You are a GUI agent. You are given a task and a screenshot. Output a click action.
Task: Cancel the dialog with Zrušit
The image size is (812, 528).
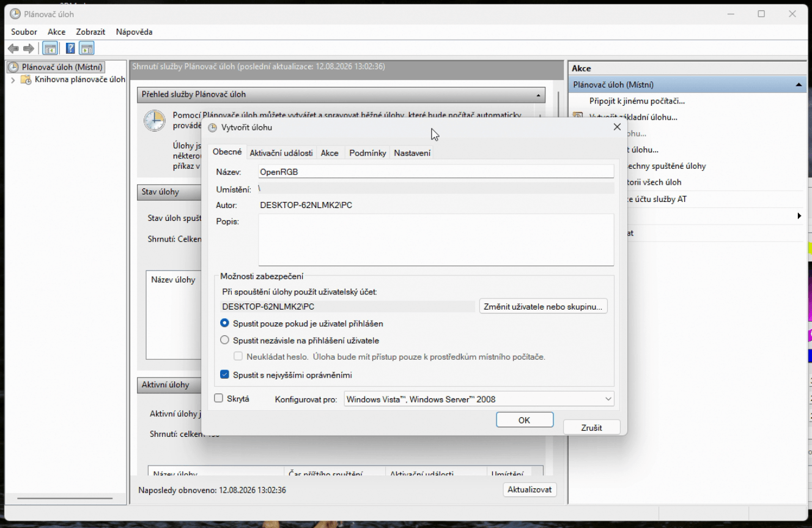pos(592,428)
